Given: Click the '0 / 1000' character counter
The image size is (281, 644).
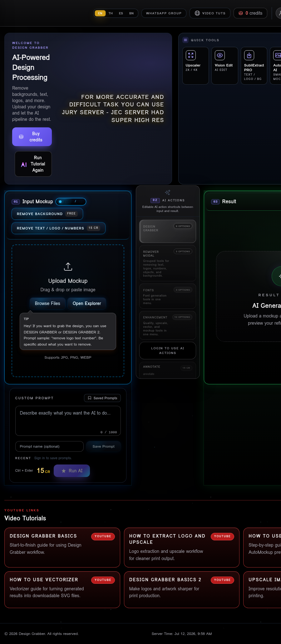Looking at the screenshot, I should tap(109, 432).
